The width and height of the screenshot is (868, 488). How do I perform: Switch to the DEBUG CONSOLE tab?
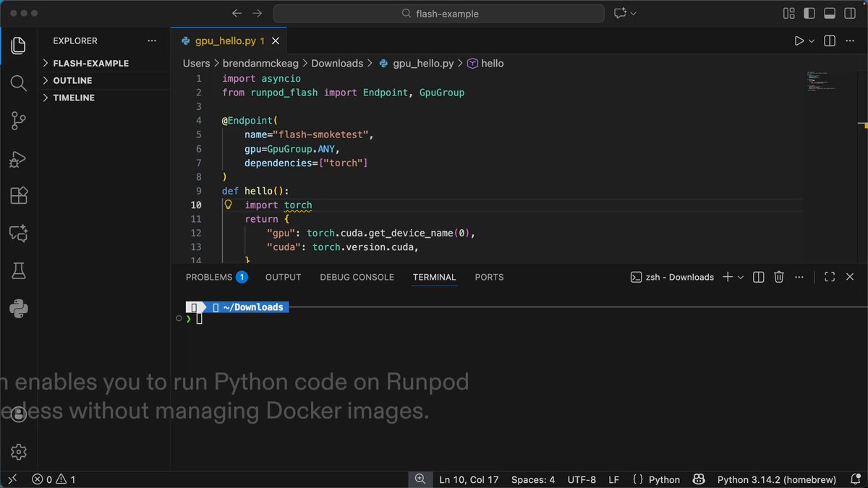click(x=357, y=277)
